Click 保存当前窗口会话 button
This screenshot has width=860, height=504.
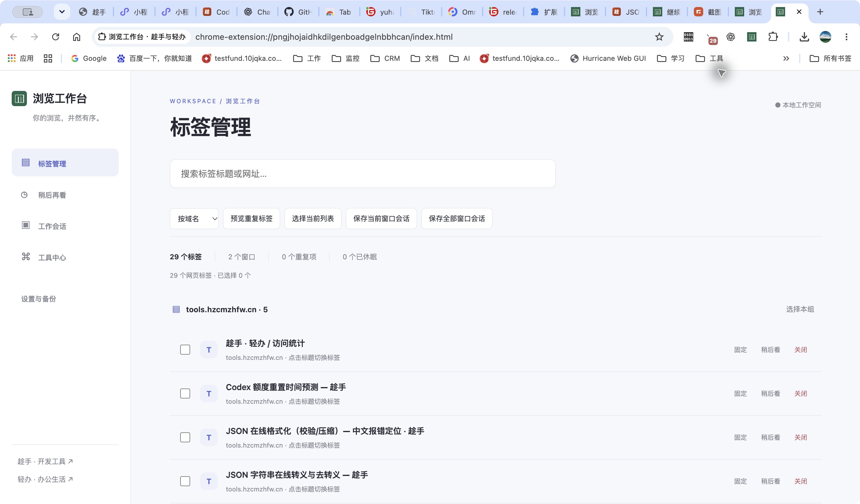tap(381, 219)
